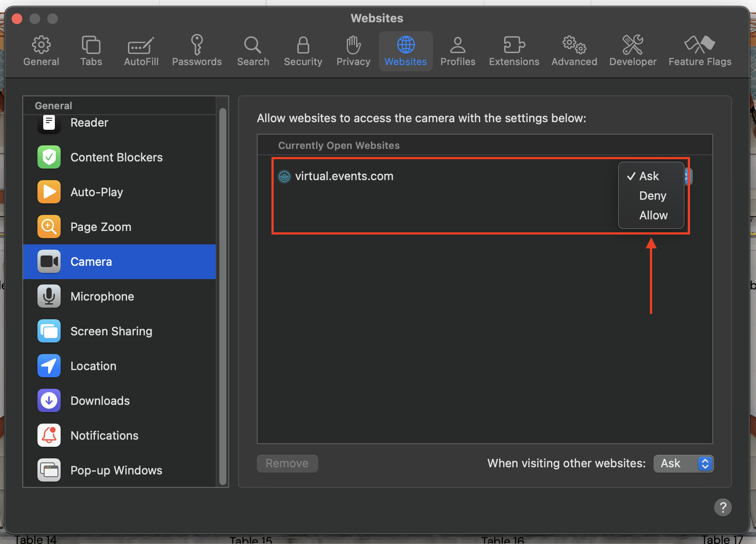Screen dimensions: 756x544
Task: Select the Location arrow icon
Action: [49, 366]
